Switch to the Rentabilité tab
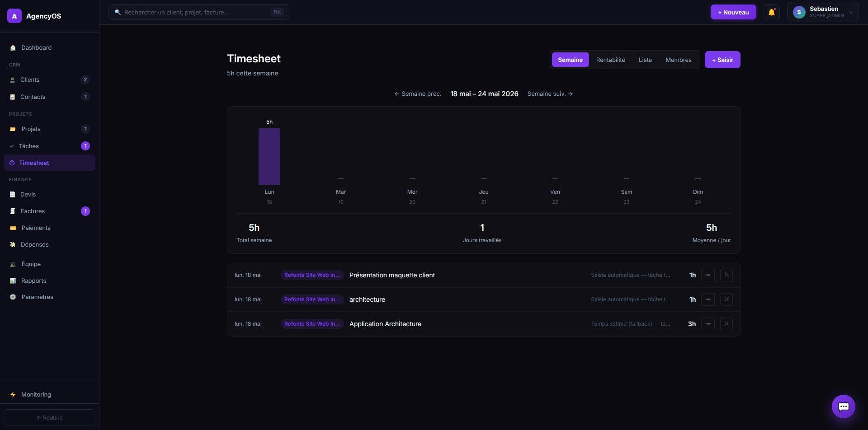The width and height of the screenshot is (868, 430). (x=610, y=60)
